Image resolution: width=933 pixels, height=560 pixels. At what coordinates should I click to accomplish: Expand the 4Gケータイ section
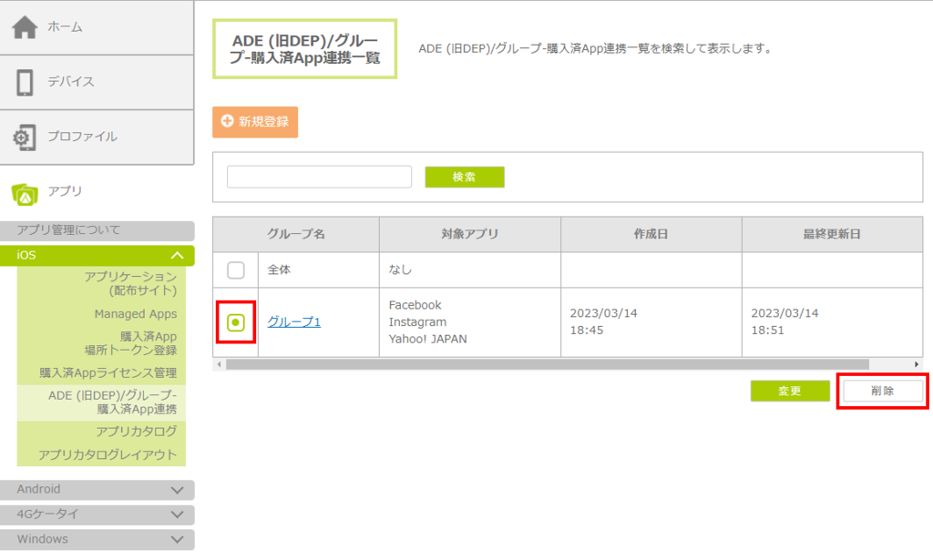pyautogui.click(x=177, y=514)
